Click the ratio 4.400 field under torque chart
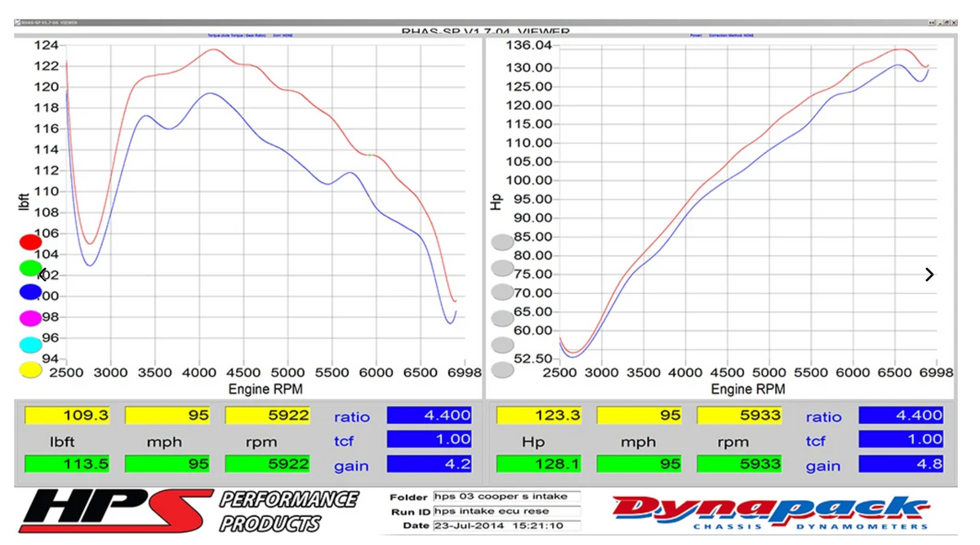This screenshot has height=545, width=980. (430, 416)
